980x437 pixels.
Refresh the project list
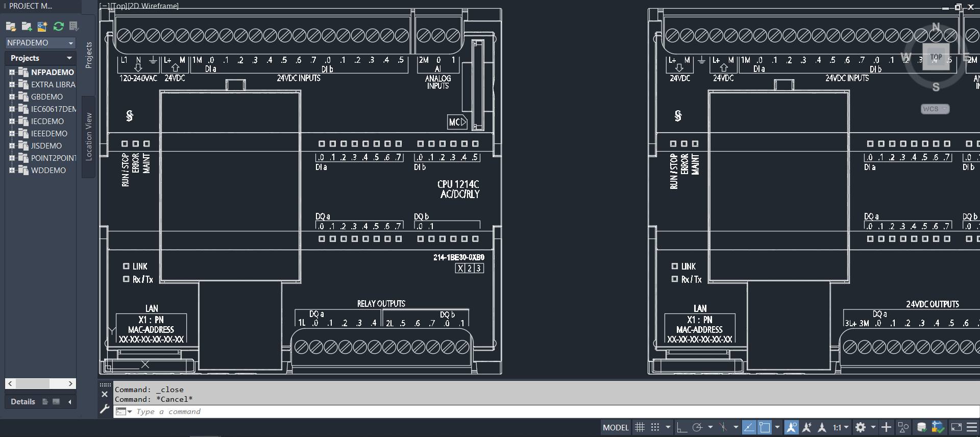pyautogui.click(x=58, y=27)
